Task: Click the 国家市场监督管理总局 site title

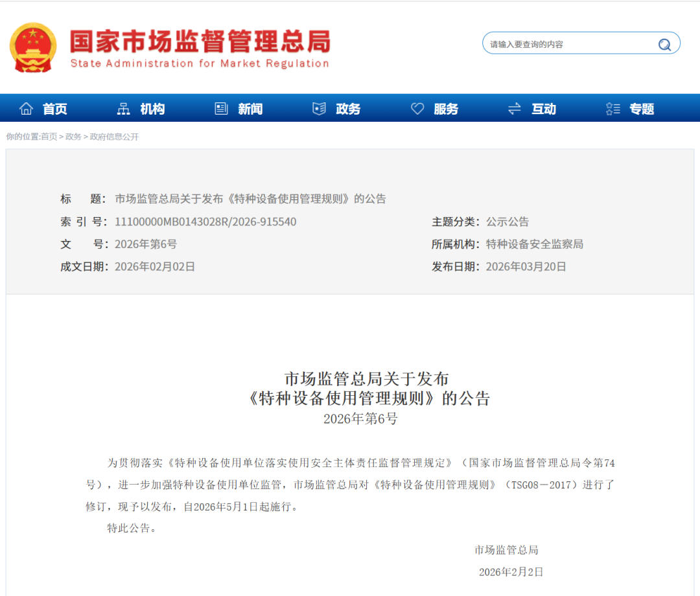Action: [200, 41]
